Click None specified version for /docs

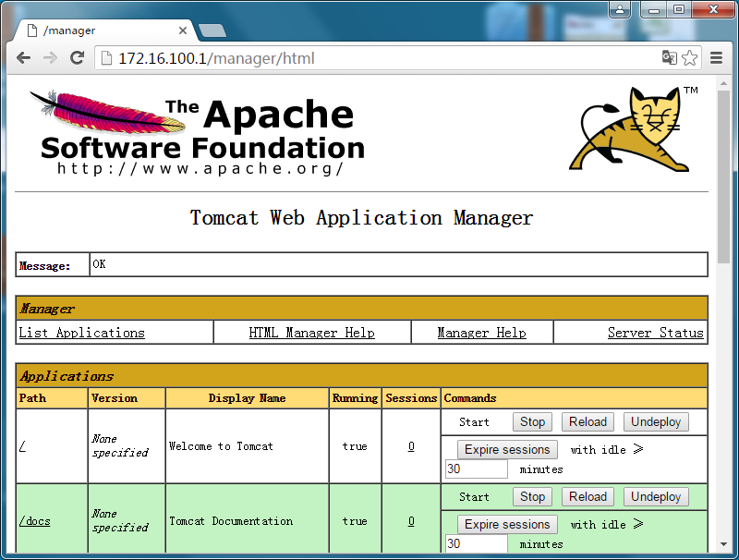coord(120,520)
